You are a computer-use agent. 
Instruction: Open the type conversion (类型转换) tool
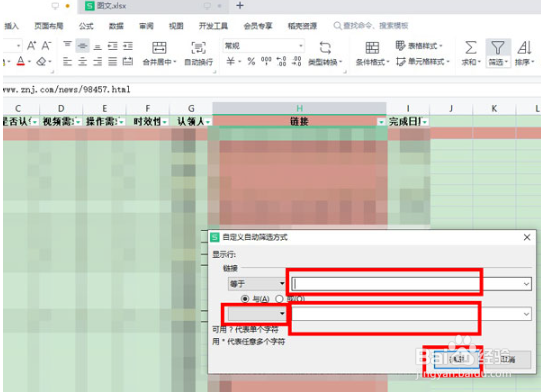[325, 53]
